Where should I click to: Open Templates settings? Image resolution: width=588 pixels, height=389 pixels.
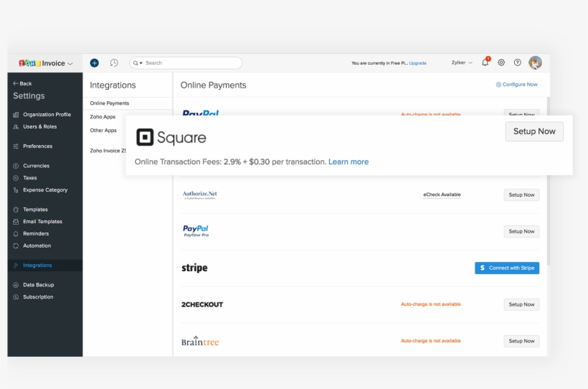click(35, 210)
